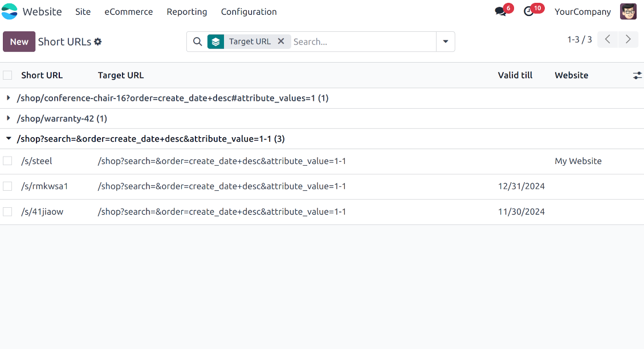The width and height of the screenshot is (644, 349).
Task: Open the chat messages icon
Action: click(500, 12)
